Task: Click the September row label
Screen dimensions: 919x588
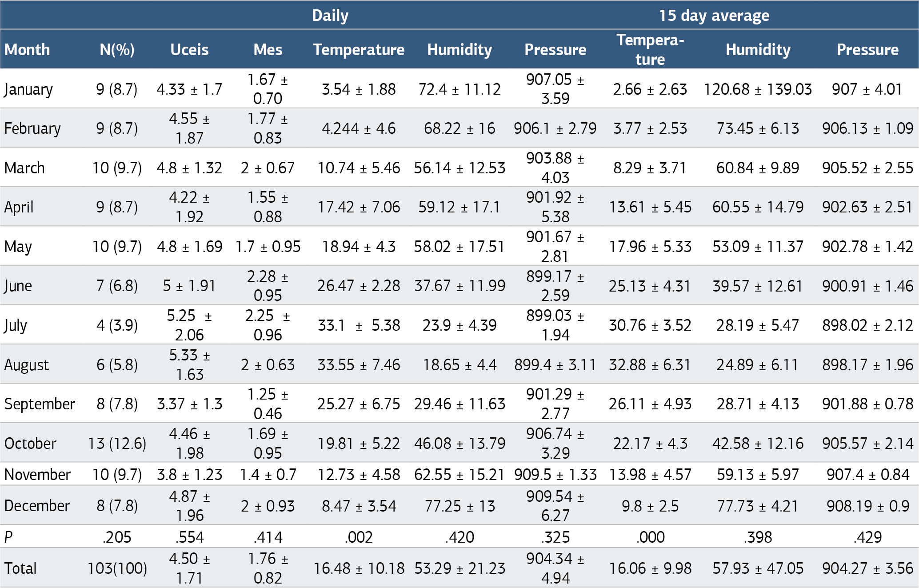Action: coord(40,404)
